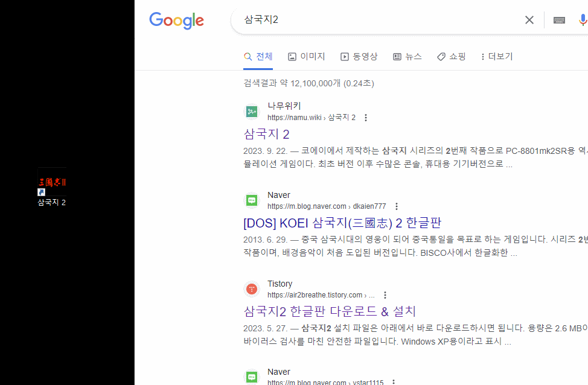
Task: Open the [DOS] KOEI 삼국지 2 한글판 link
Action: click(342, 223)
